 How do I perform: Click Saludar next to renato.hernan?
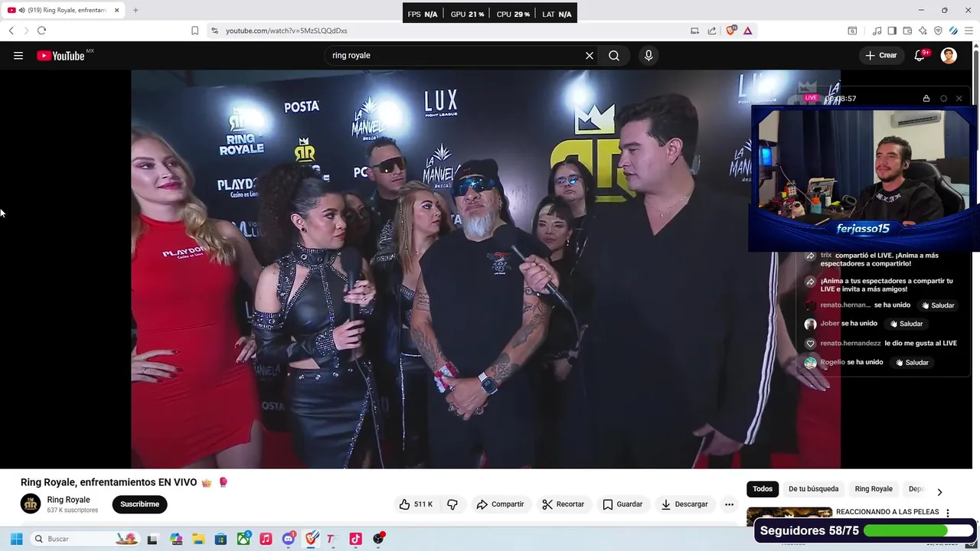coord(938,305)
